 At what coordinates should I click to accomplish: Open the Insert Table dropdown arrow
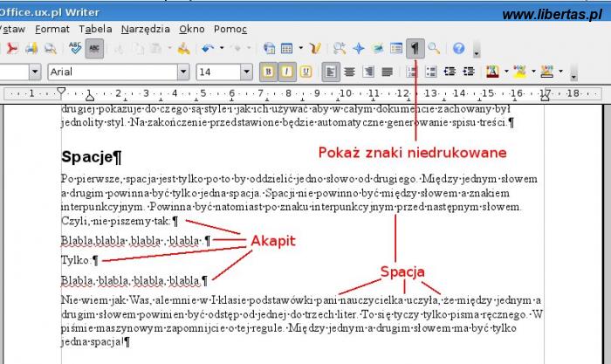pyautogui.click(x=301, y=48)
